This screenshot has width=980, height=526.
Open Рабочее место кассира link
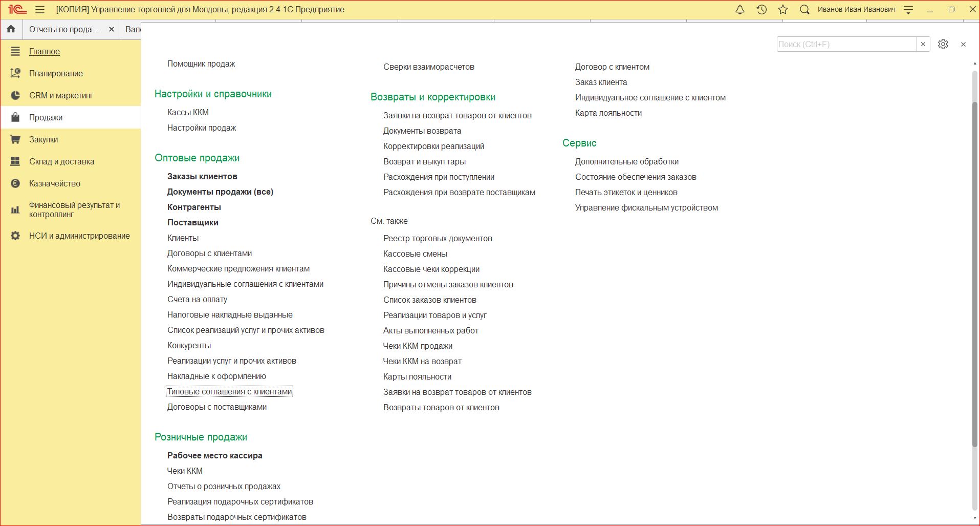pyautogui.click(x=214, y=455)
